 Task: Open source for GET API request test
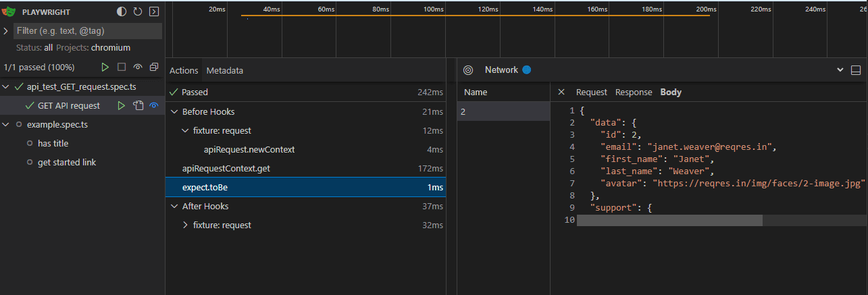point(138,105)
